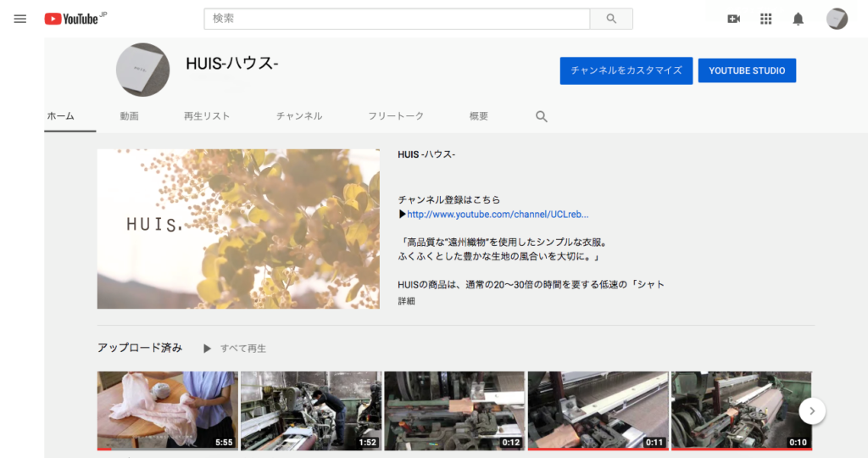The image size is (868, 458).
Task: Click すべて再生 play all link
Action: pyautogui.click(x=243, y=349)
